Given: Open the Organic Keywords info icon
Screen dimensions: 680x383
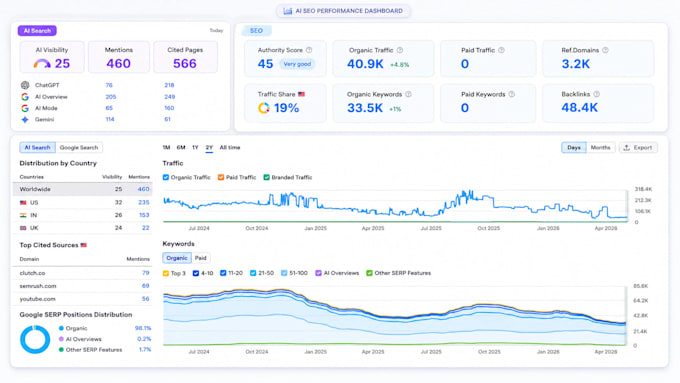Looking at the screenshot, I should 409,94.
